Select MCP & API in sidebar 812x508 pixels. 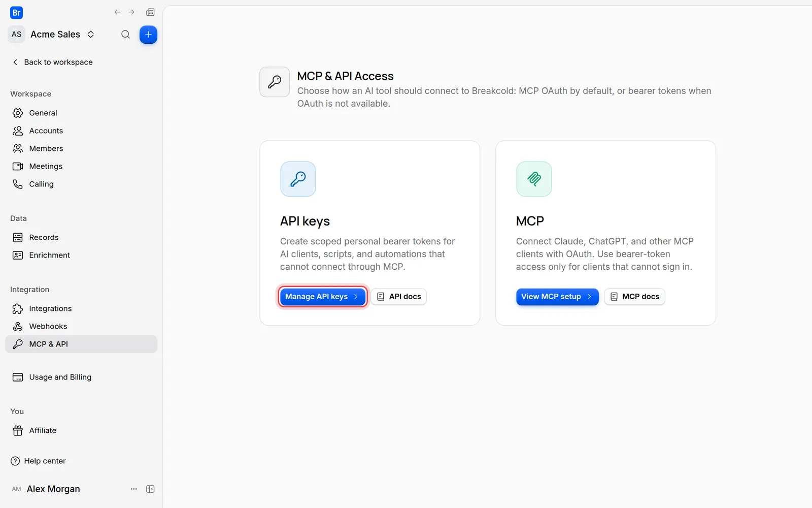pyautogui.click(x=81, y=344)
